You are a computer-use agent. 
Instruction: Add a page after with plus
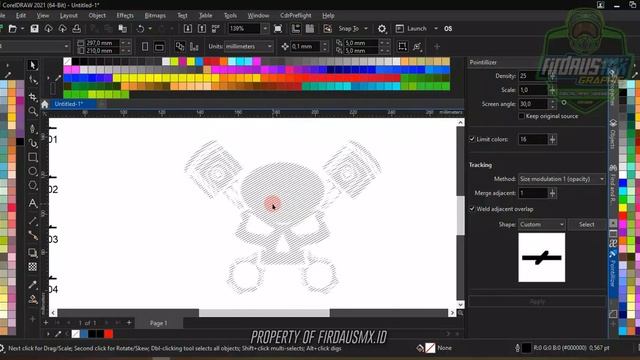click(129, 323)
